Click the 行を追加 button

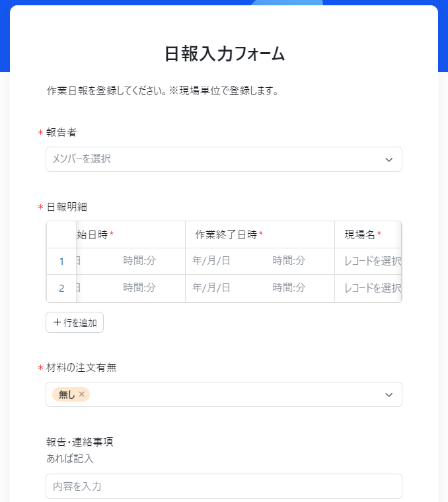click(75, 322)
